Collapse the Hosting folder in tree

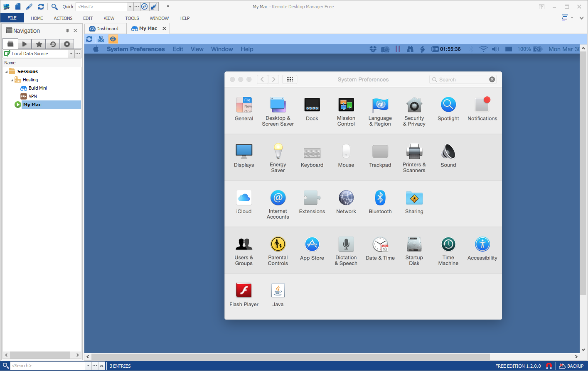pos(12,80)
